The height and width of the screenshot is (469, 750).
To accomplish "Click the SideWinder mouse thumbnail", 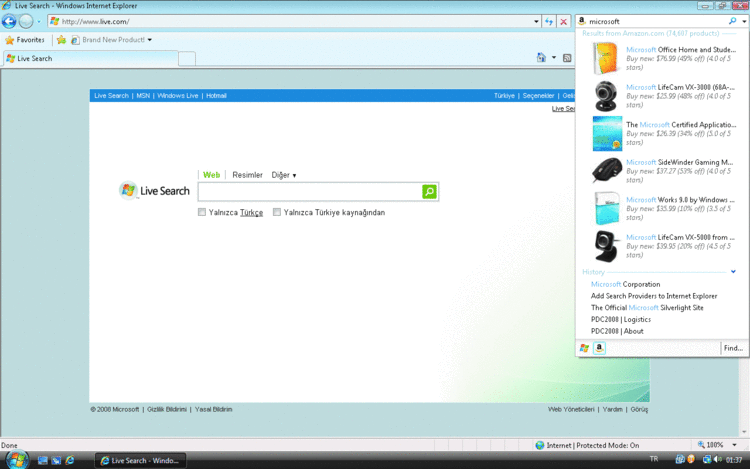I will pos(607,170).
